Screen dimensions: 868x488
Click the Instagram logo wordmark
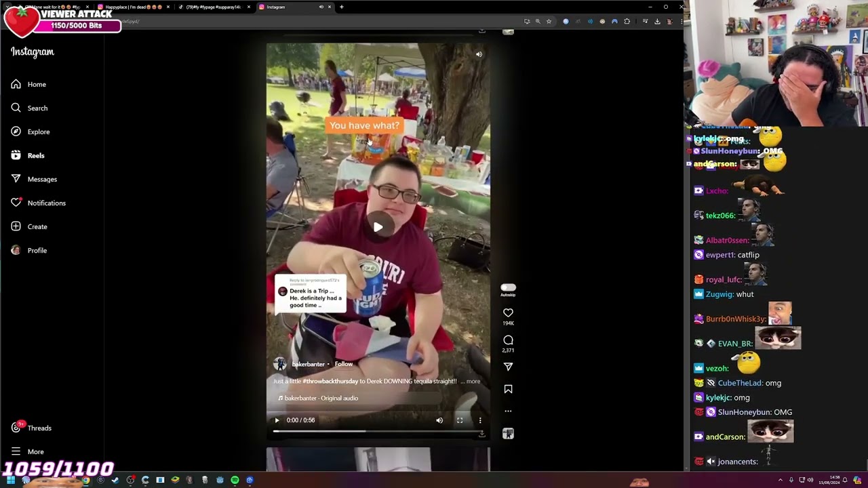[x=32, y=52]
